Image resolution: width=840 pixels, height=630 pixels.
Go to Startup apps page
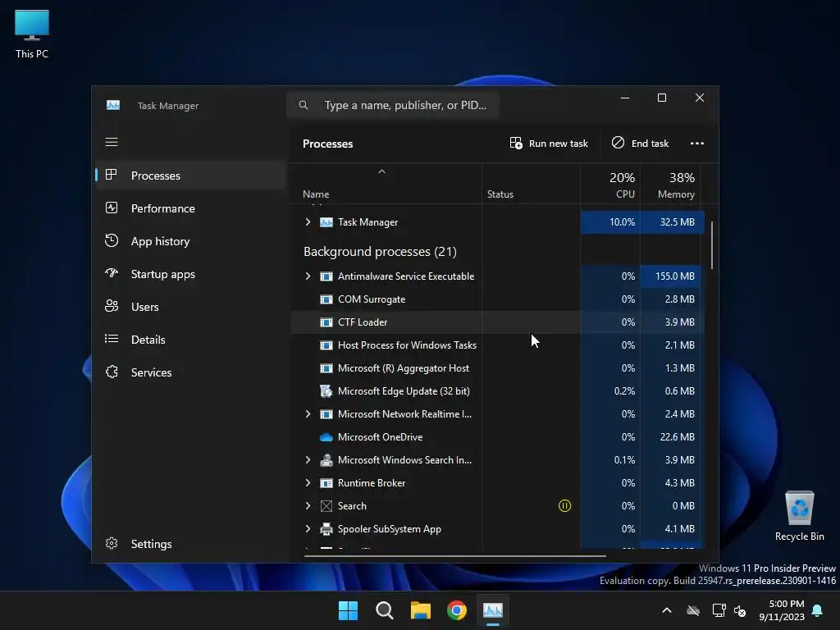point(190,274)
